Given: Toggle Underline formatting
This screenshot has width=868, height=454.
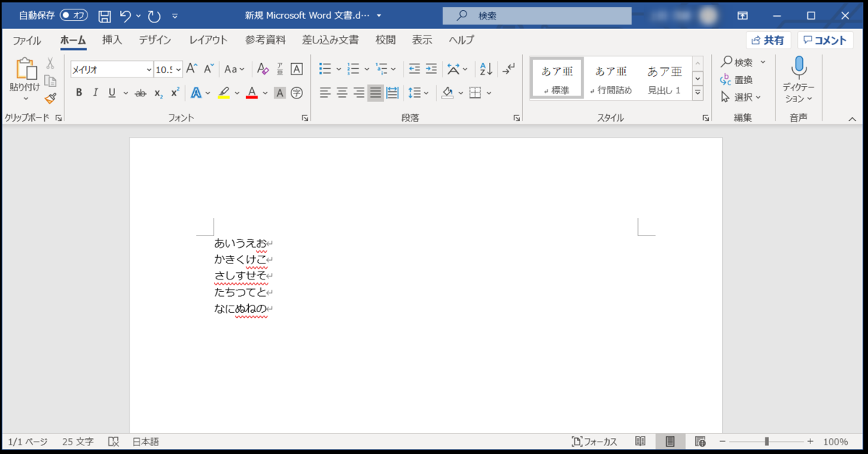Looking at the screenshot, I should pyautogui.click(x=112, y=93).
